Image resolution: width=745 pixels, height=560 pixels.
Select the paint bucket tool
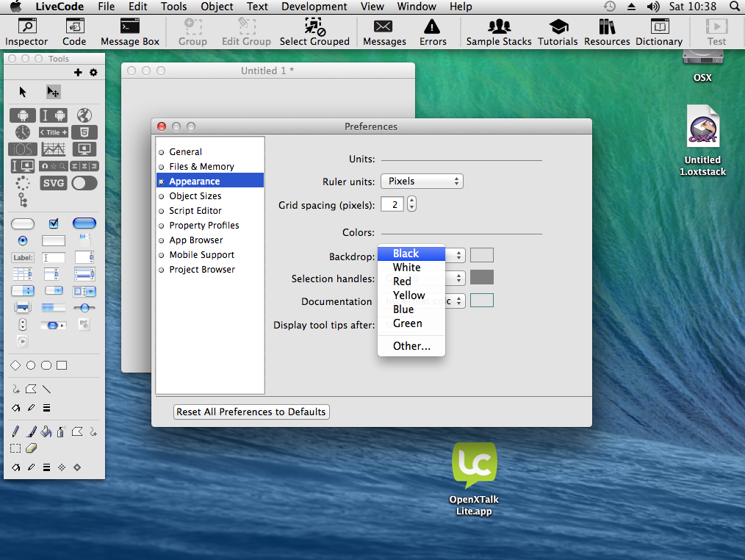[46, 431]
